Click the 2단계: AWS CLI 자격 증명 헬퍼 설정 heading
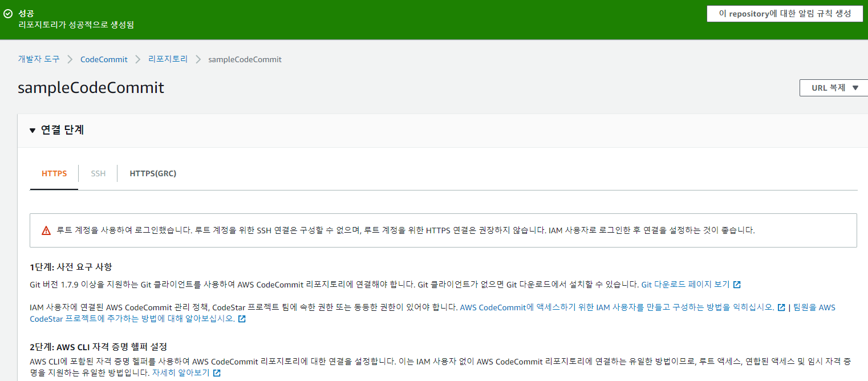This screenshot has width=868, height=381. click(98, 347)
